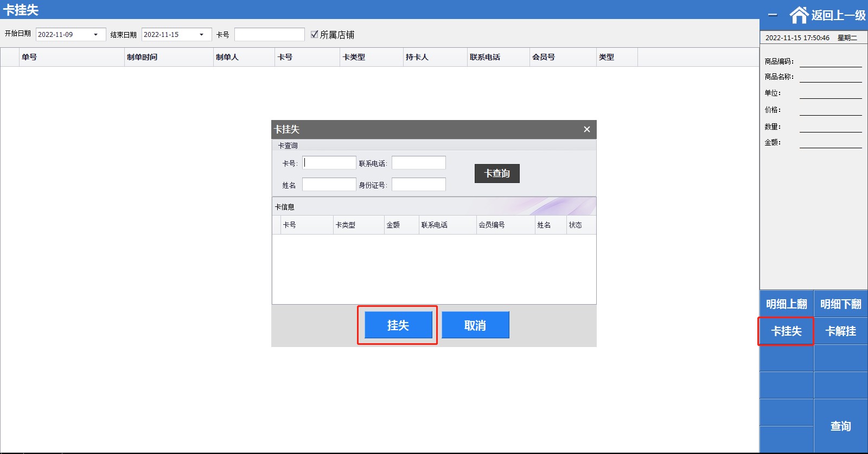Viewport: 868px width, 454px height.
Task: Click the 开始日期 value 2022-11-09
Action: pyautogui.click(x=55, y=35)
